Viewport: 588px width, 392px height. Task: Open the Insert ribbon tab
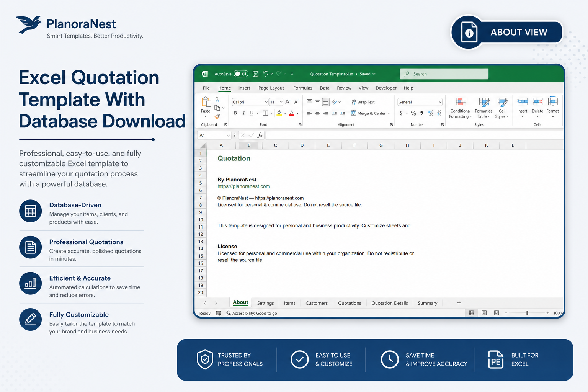[244, 88]
